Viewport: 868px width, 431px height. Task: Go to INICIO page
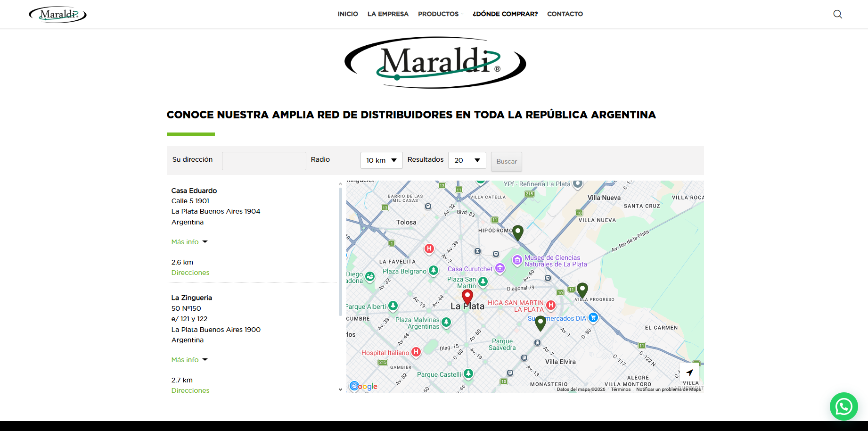click(348, 14)
